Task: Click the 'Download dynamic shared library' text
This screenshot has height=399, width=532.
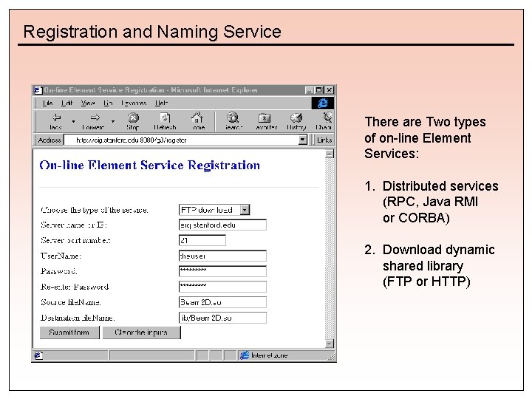Action: (x=438, y=258)
